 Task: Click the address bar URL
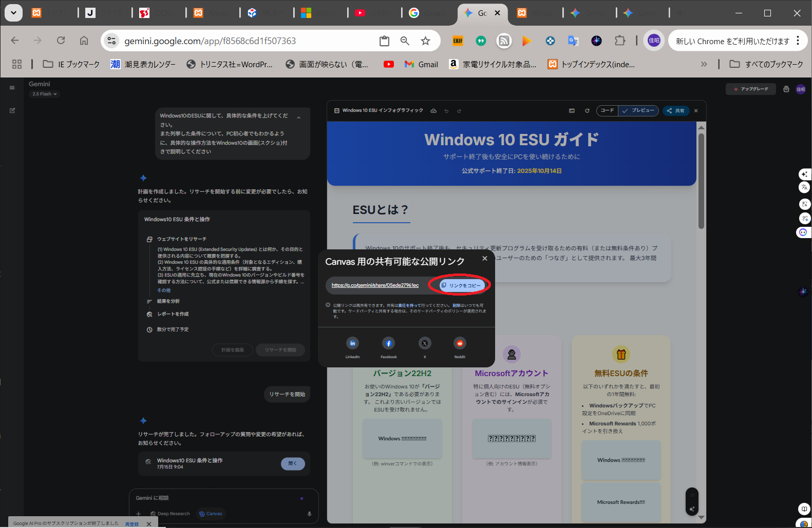(x=210, y=41)
